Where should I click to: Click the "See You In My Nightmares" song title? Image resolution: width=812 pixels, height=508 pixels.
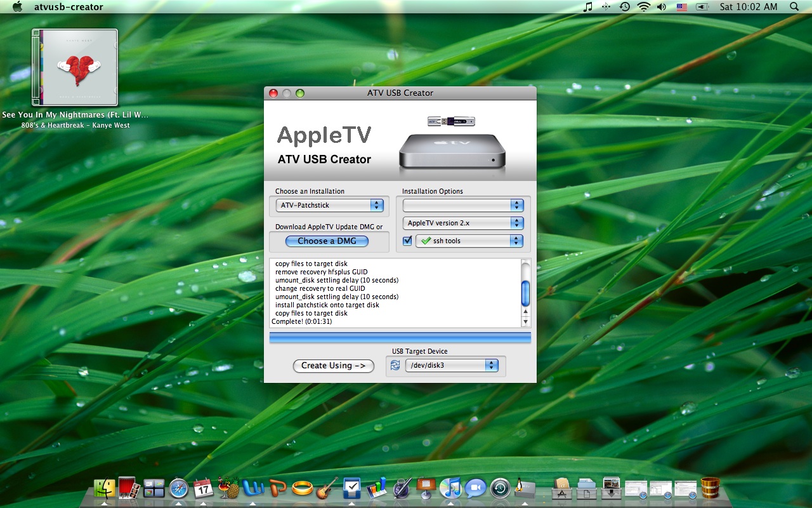75,115
